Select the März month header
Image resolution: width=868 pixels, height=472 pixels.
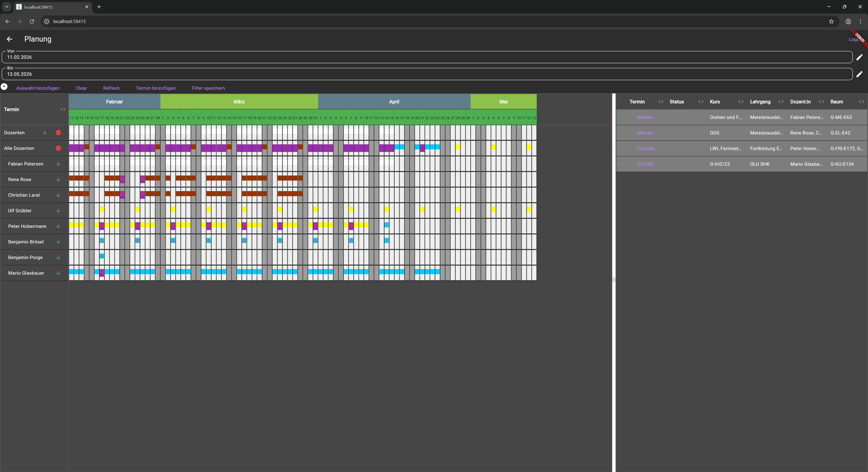pos(239,102)
